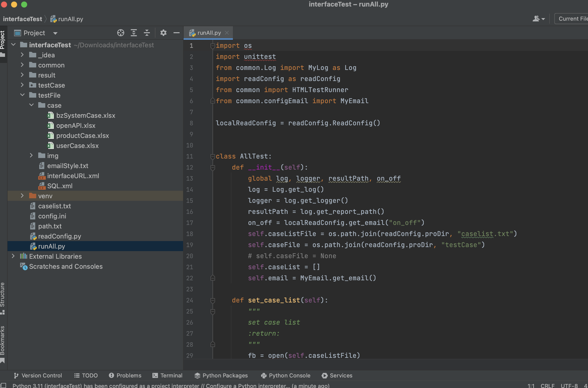
Task: Select openAPI.xlsx in the project tree
Action: point(95,126)
